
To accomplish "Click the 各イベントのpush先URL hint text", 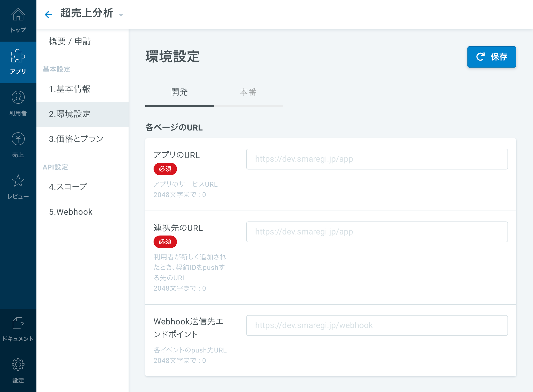I will pyautogui.click(x=190, y=350).
